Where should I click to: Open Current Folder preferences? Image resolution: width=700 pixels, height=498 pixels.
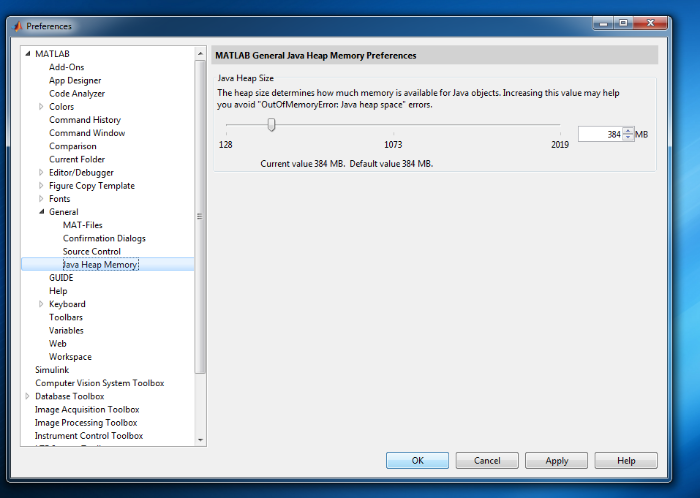77,159
